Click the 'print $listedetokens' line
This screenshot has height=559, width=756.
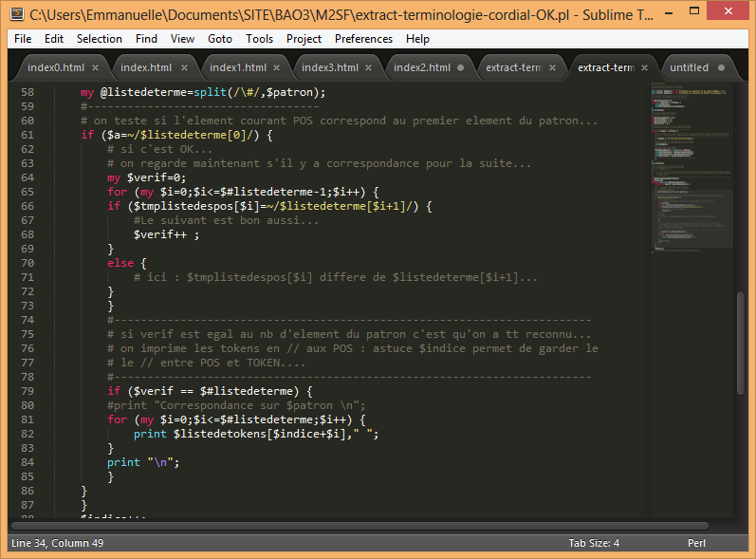[x=256, y=434]
